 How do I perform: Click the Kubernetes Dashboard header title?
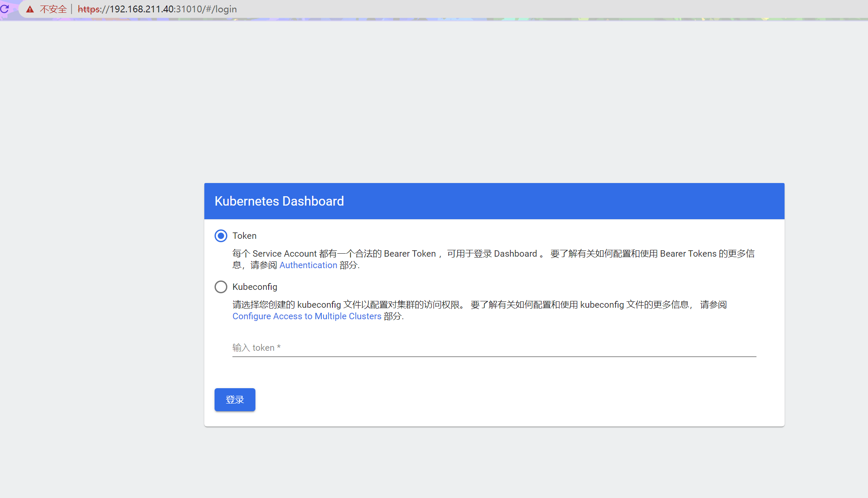tap(279, 201)
